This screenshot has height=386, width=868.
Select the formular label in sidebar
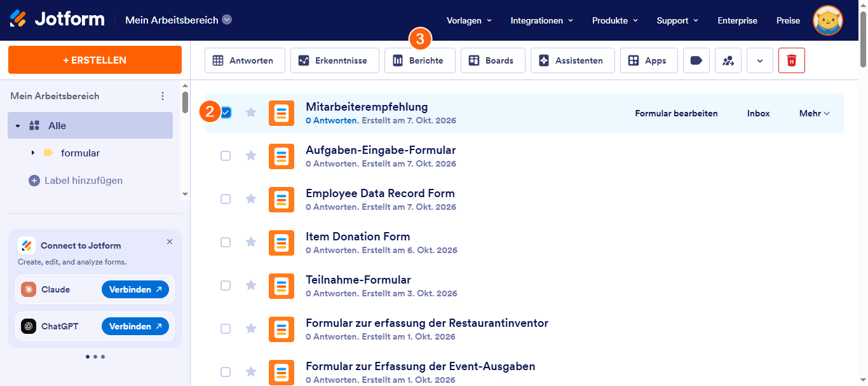pyautogui.click(x=80, y=153)
